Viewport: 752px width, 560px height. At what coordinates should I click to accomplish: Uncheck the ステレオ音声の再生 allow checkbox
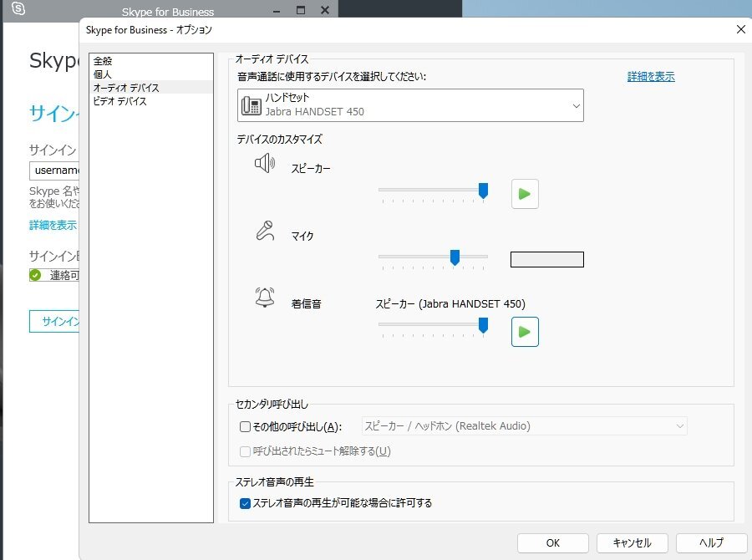(245, 503)
